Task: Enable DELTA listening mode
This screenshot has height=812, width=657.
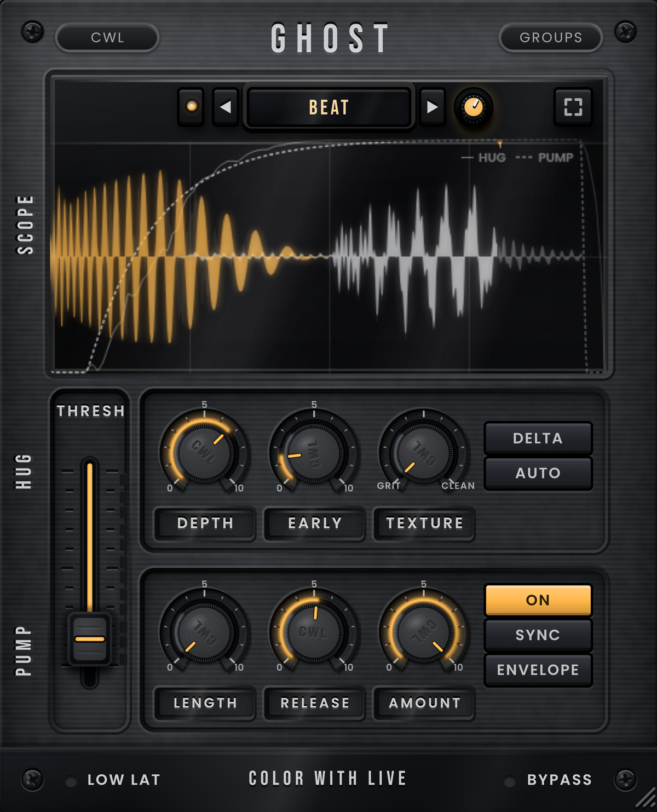Action: pos(538,438)
